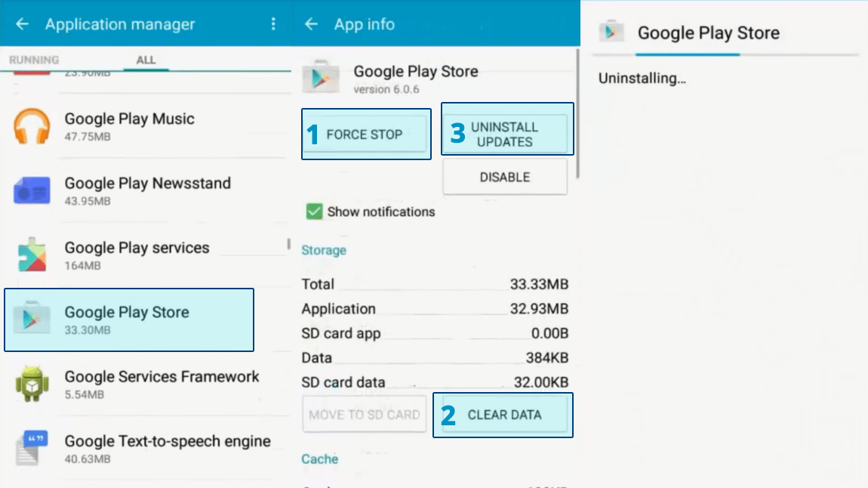The height and width of the screenshot is (488, 868).
Task: Click the Cache section header
Action: click(x=319, y=459)
